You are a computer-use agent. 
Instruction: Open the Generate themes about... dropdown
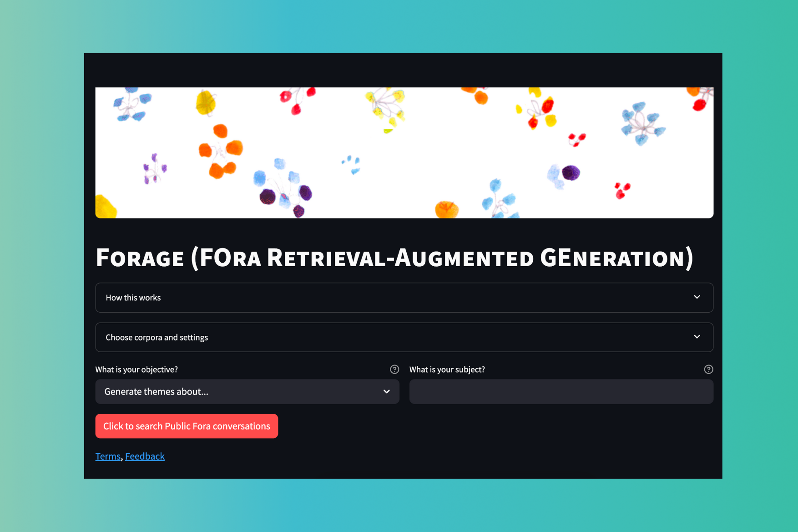[247, 391]
